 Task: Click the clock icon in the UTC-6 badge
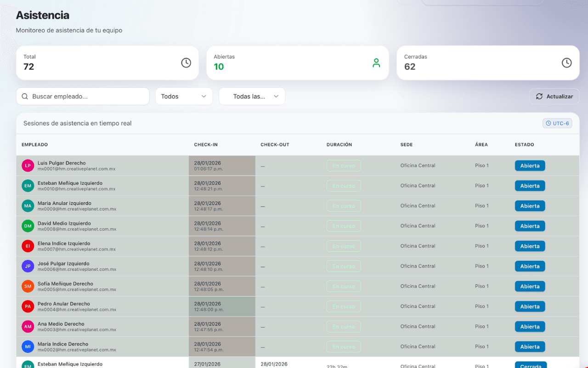click(x=548, y=123)
